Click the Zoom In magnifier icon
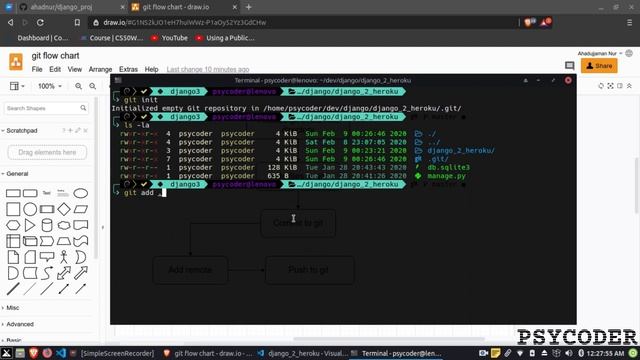This screenshot has height=360, width=640. tap(78, 86)
